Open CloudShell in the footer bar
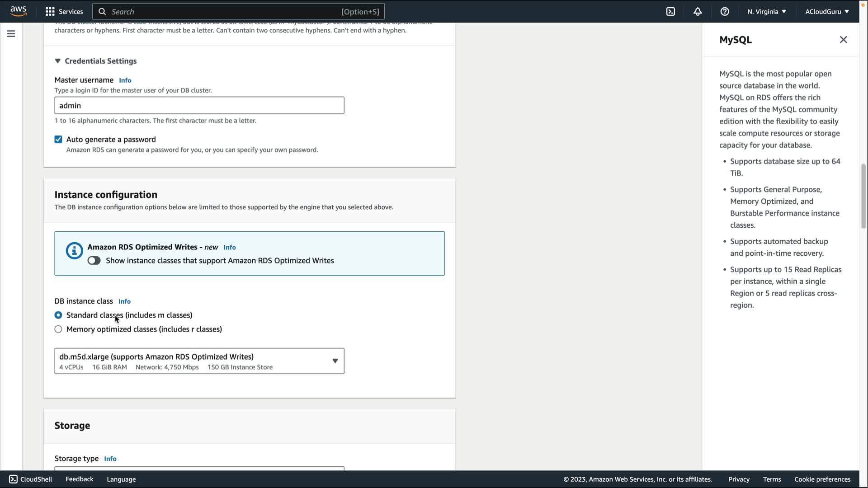Viewport: 868px width, 488px height. pyautogui.click(x=31, y=479)
